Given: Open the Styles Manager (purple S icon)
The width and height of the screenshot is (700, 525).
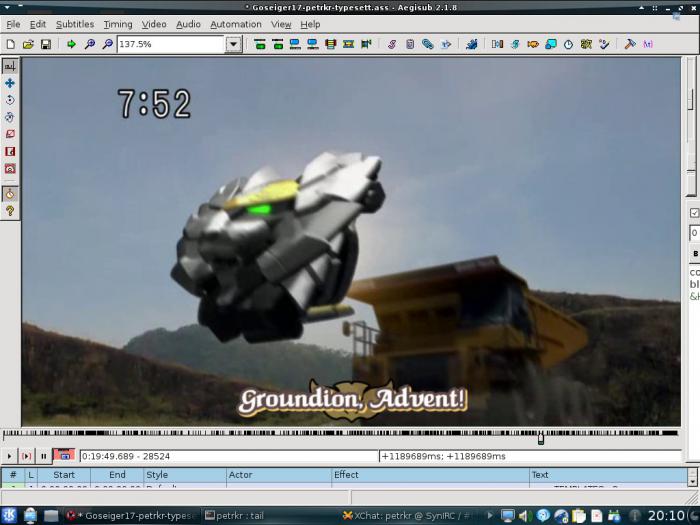Looking at the screenshot, I should click(x=392, y=44).
